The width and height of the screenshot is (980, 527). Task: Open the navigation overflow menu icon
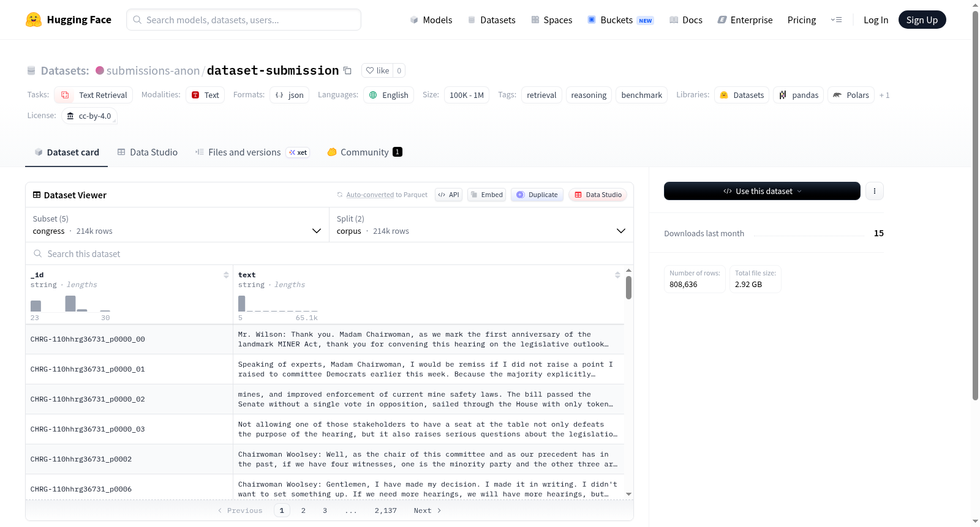tap(836, 20)
